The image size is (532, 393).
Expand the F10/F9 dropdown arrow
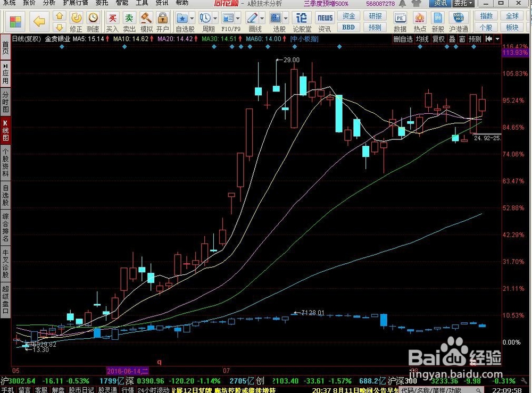click(x=238, y=18)
